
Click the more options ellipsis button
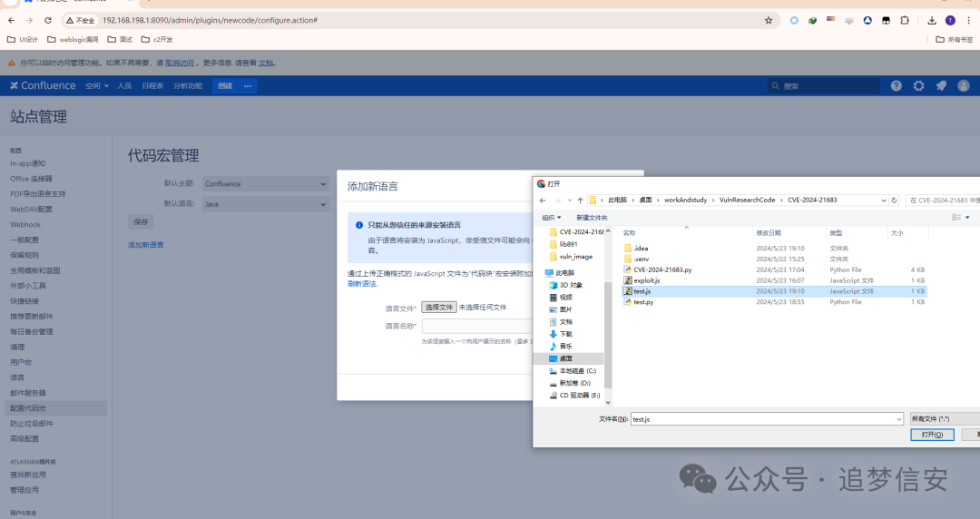tap(248, 85)
